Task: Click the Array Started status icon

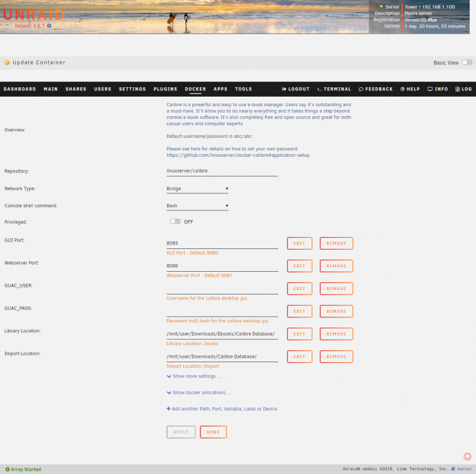Action: [x=8, y=469]
